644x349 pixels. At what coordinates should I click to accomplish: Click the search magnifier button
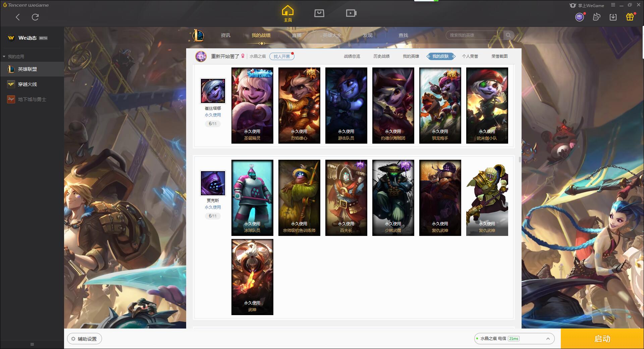(508, 35)
